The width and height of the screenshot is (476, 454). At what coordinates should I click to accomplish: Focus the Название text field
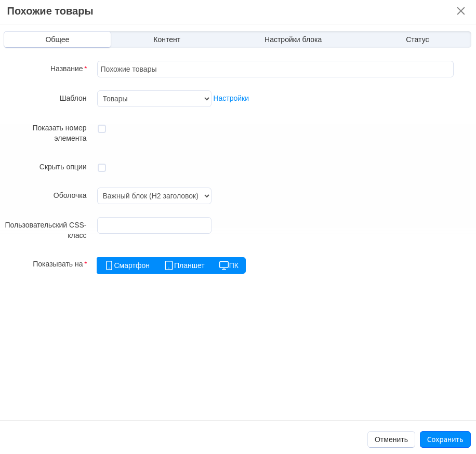[x=275, y=69]
